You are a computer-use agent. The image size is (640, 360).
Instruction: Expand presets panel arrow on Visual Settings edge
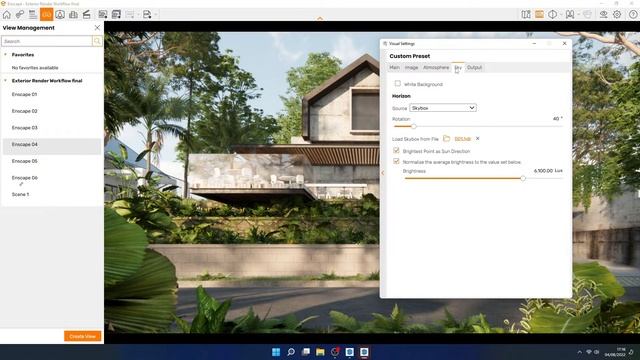tap(382, 173)
